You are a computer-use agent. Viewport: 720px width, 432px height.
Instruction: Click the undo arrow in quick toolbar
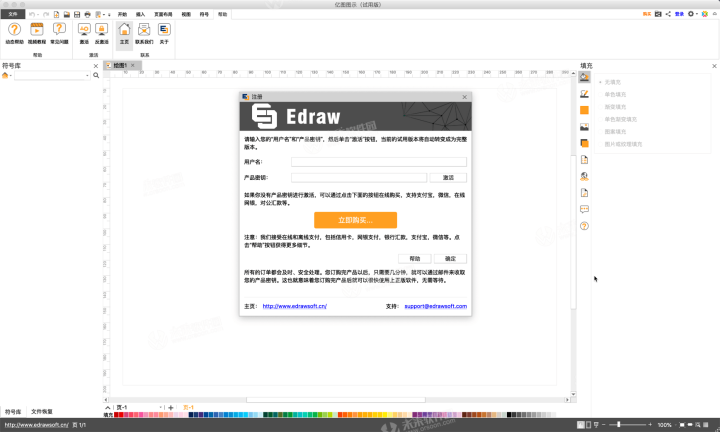pyautogui.click(x=32, y=14)
